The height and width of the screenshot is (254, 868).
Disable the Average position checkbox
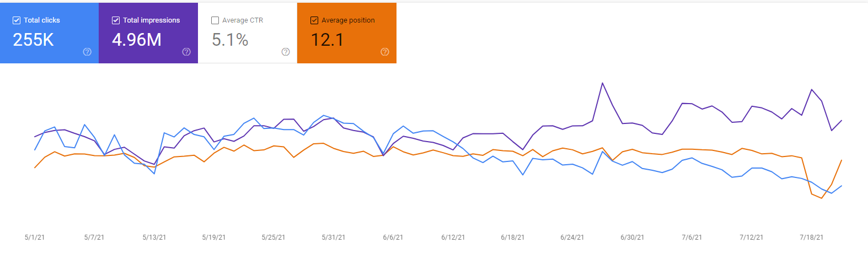click(314, 20)
